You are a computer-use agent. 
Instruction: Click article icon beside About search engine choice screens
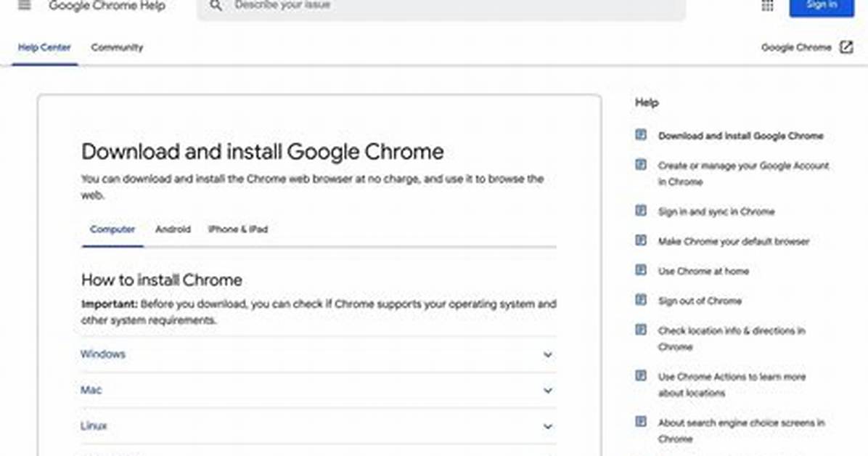tap(641, 422)
